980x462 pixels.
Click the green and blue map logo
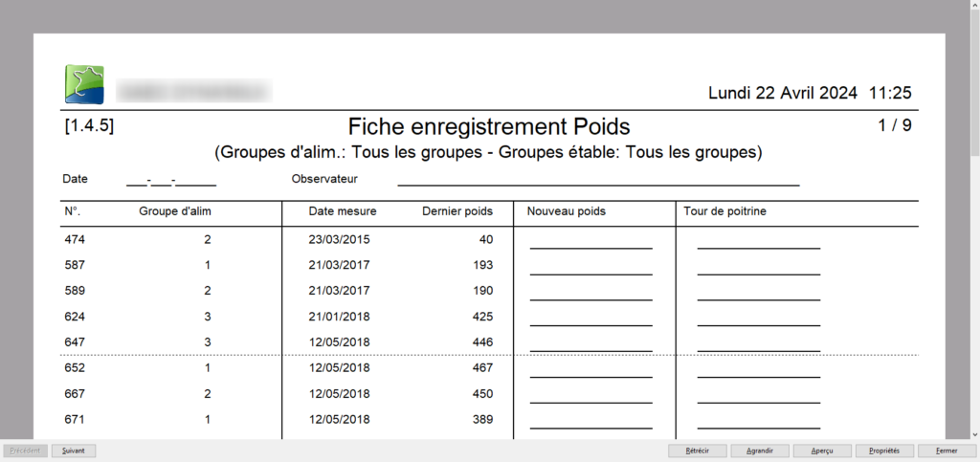tap(84, 84)
